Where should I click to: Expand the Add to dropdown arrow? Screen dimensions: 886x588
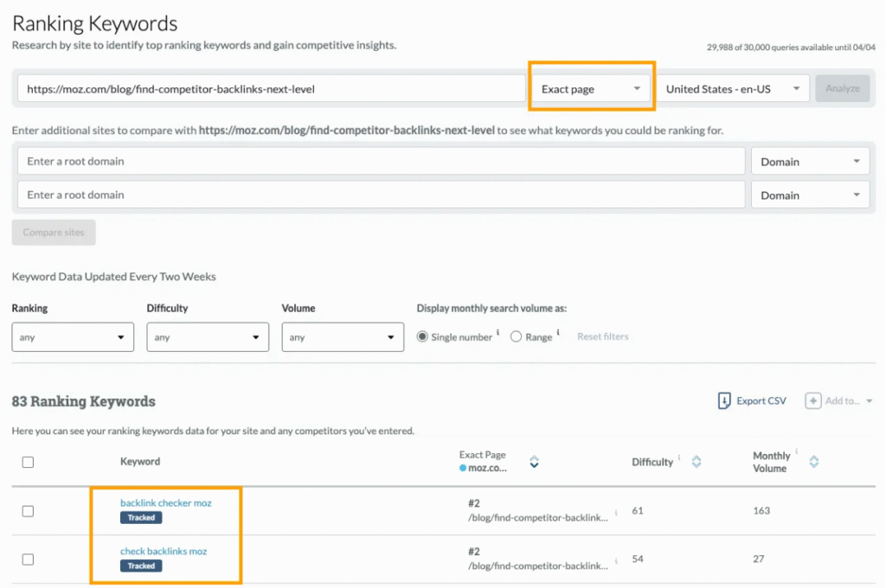pyautogui.click(x=869, y=401)
